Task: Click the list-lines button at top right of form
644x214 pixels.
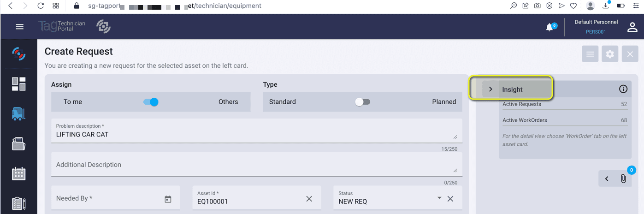Action: (x=590, y=54)
